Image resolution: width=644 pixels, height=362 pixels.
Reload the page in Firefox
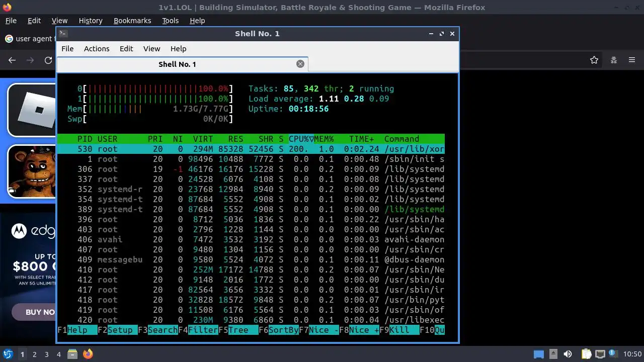[48, 60]
